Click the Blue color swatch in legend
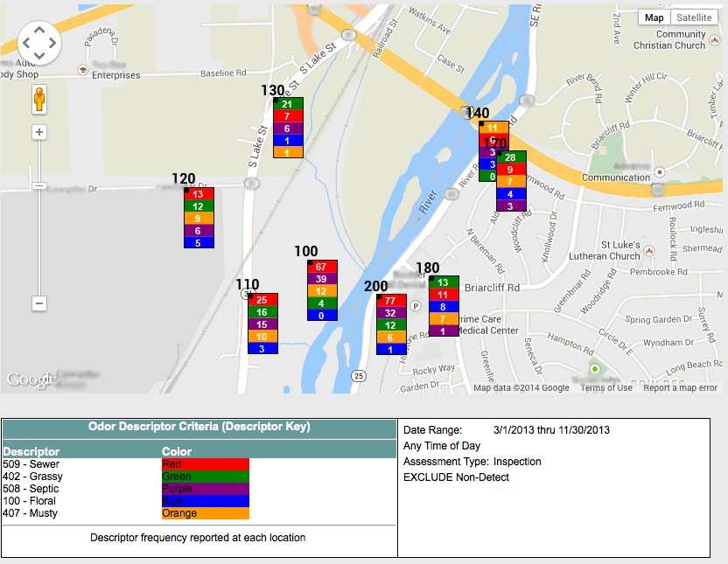The image size is (728, 564). click(x=206, y=501)
